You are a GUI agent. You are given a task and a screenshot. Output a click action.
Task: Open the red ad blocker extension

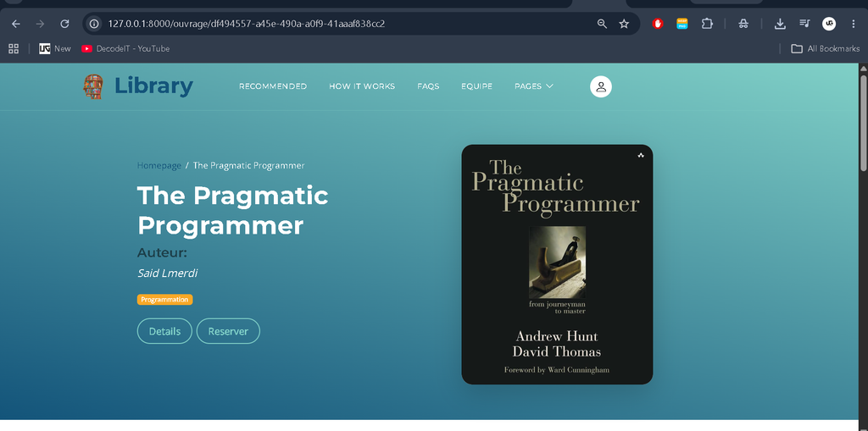658,24
